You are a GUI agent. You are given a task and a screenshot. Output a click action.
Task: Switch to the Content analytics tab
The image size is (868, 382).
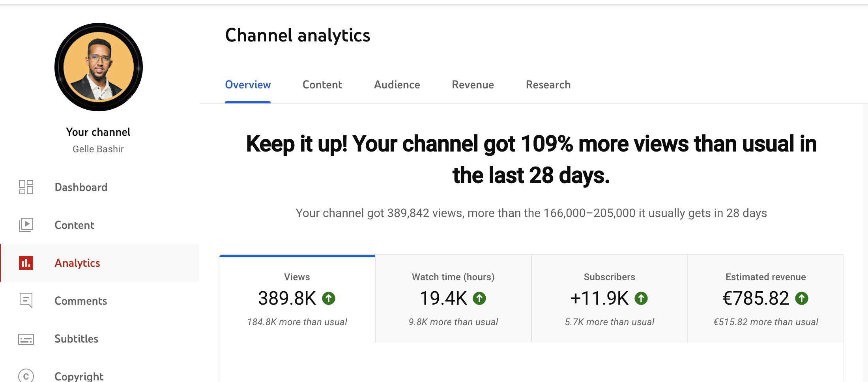[x=322, y=85]
